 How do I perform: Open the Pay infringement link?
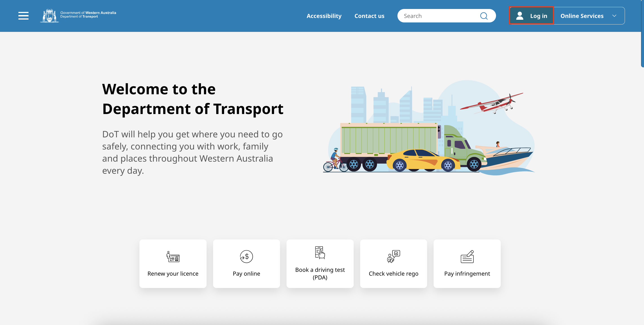click(467, 274)
